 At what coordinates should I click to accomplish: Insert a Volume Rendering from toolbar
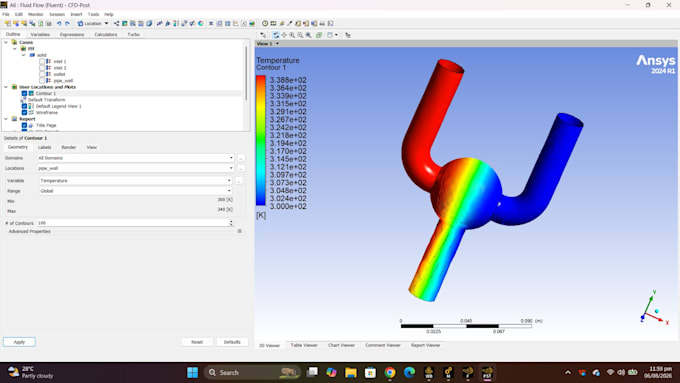point(149,23)
